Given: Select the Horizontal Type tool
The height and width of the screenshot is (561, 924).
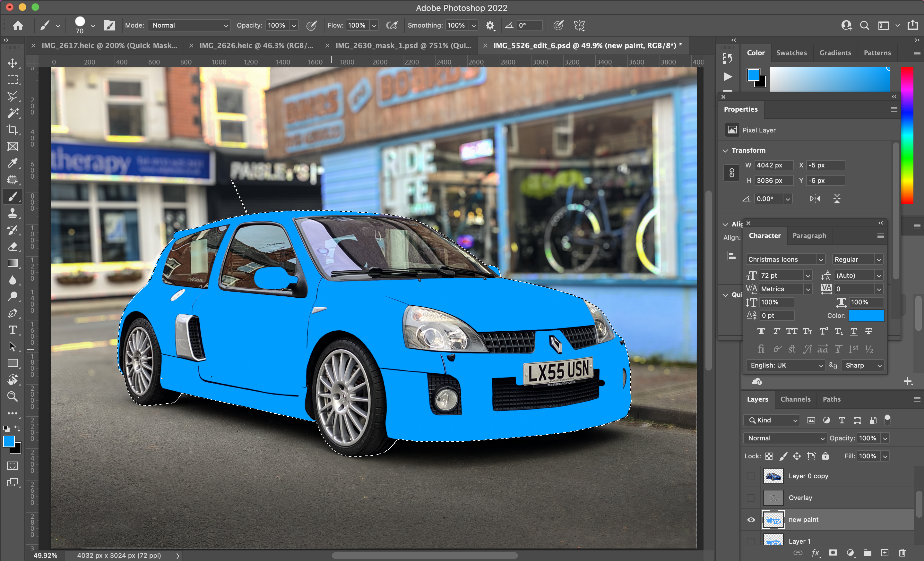Looking at the screenshot, I should pyautogui.click(x=13, y=330).
